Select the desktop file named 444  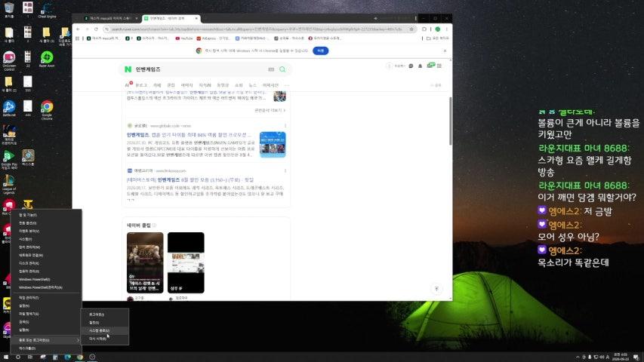click(27, 109)
